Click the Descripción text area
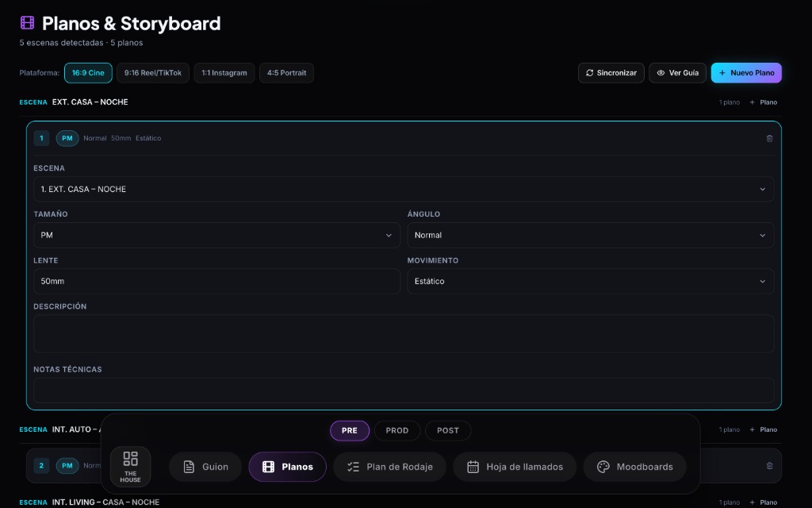812x508 pixels. point(404,334)
